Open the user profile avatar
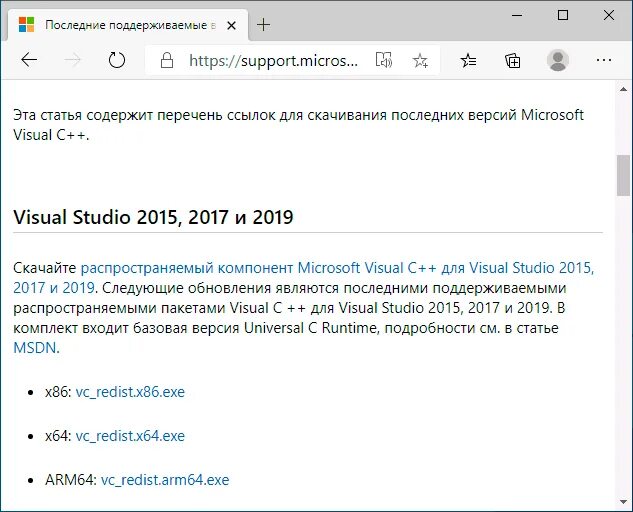The width and height of the screenshot is (633, 512). click(x=558, y=60)
